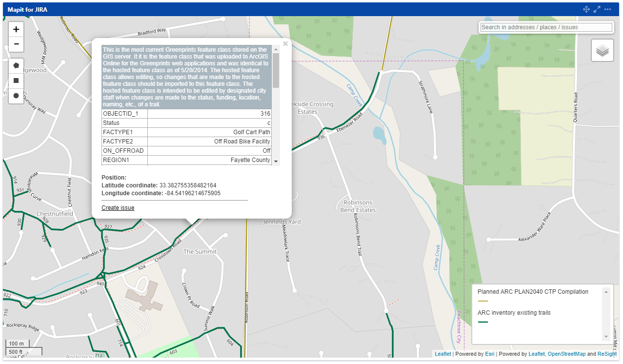Viewport: 623px width, 364px height.
Task: Click the pan icon in the title bar
Action: [x=586, y=9]
